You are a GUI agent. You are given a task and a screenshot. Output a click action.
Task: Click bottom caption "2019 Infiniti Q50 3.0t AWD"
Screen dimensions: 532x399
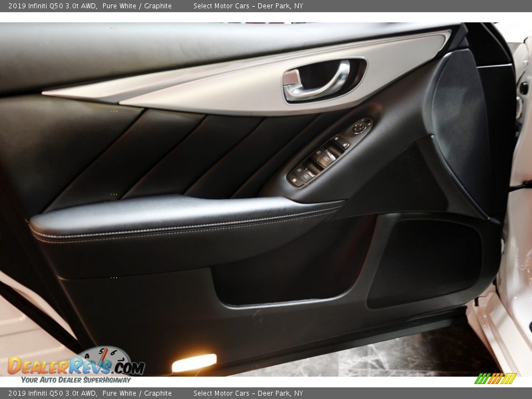click(x=53, y=393)
